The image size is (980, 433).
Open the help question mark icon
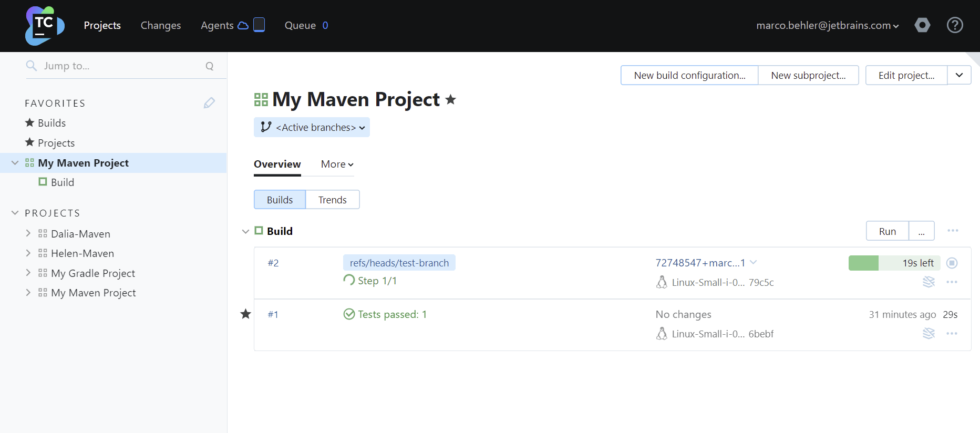pyautogui.click(x=954, y=25)
